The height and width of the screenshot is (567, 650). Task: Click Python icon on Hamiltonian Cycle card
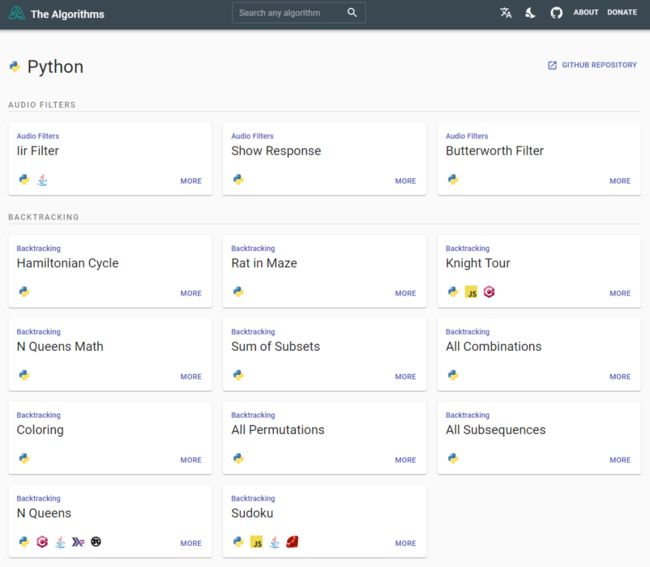(24, 292)
